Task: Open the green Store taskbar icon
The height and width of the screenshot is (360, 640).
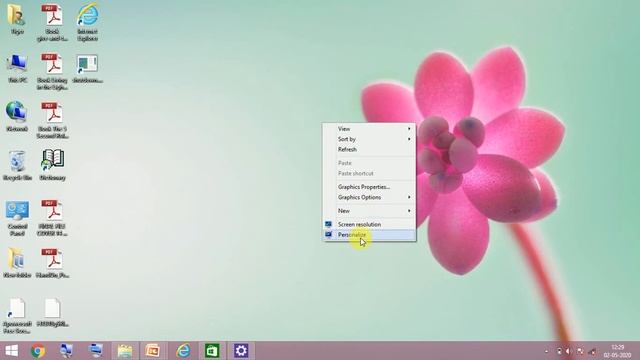Action: (x=212, y=351)
